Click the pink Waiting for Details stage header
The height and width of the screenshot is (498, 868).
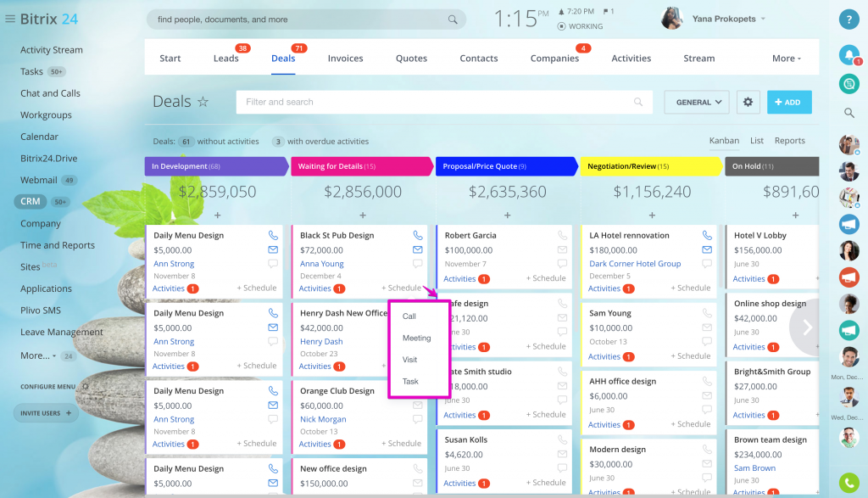pyautogui.click(x=362, y=166)
